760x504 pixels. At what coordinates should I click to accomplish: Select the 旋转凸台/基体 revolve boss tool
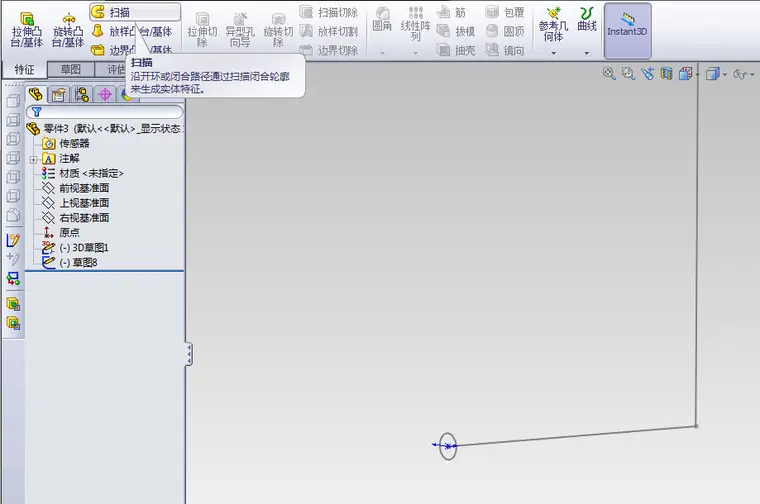point(68,30)
